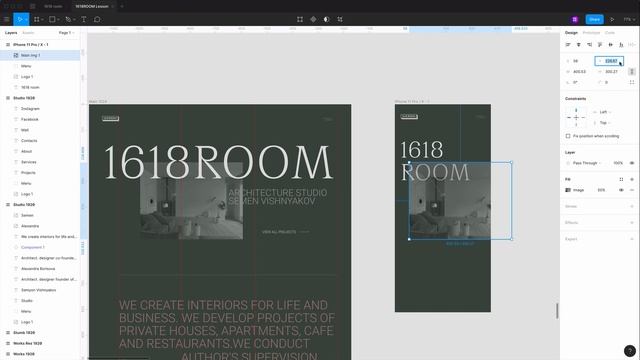Image resolution: width=640 pixels, height=360 pixels.
Task: Click the Create component icon
Action: click(313, 19)
